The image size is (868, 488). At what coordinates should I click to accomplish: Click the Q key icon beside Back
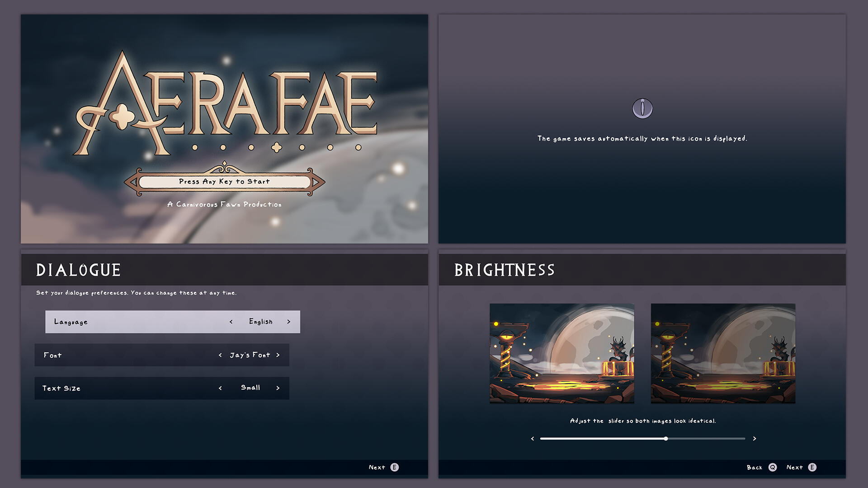pos(773,467)
